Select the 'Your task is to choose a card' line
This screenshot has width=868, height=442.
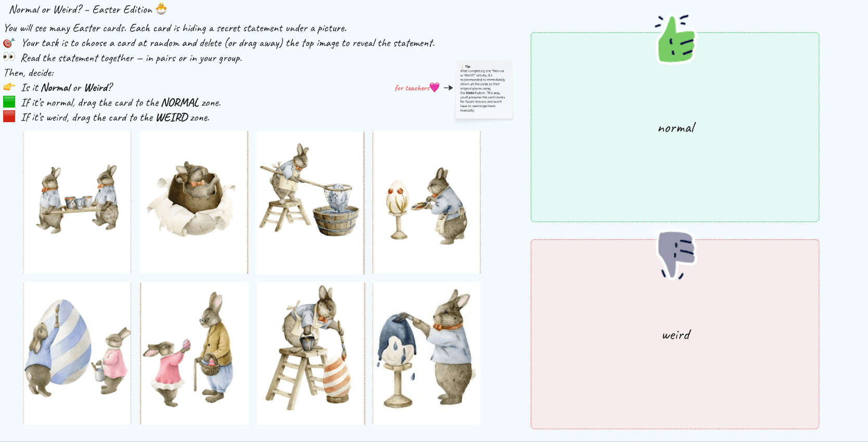click(228, 43)
